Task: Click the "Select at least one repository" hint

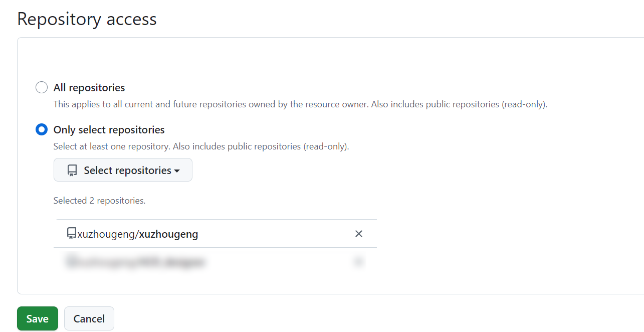Action: tap(201, 147)
